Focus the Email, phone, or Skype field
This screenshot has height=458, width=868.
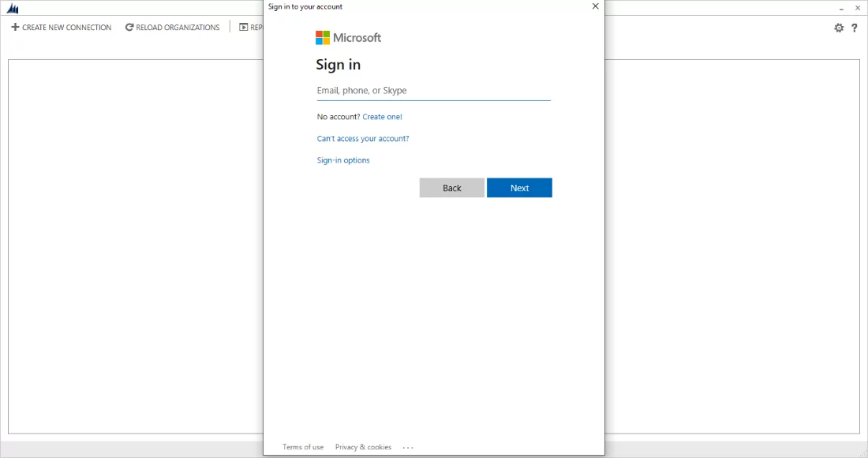[433, 91]
